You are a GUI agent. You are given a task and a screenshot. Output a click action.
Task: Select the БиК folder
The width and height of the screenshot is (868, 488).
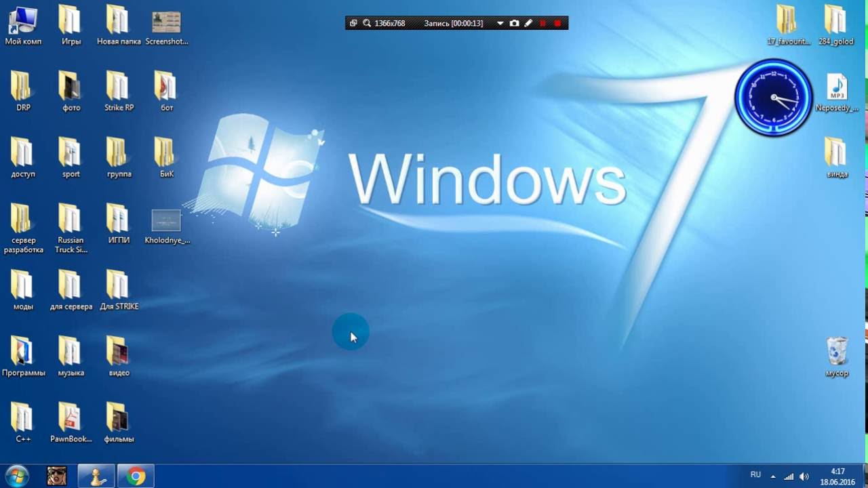click(166, 158)
